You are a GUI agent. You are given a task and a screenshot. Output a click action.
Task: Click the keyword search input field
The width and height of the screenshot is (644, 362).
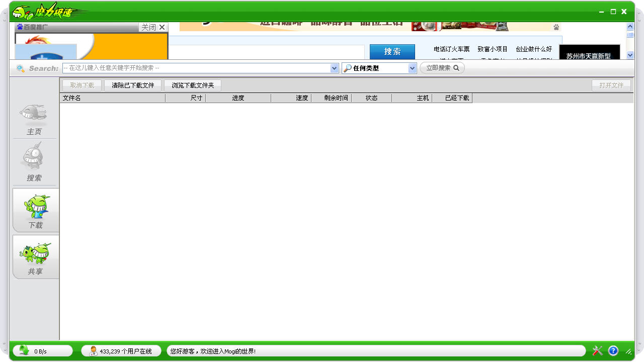click(196, 68)
